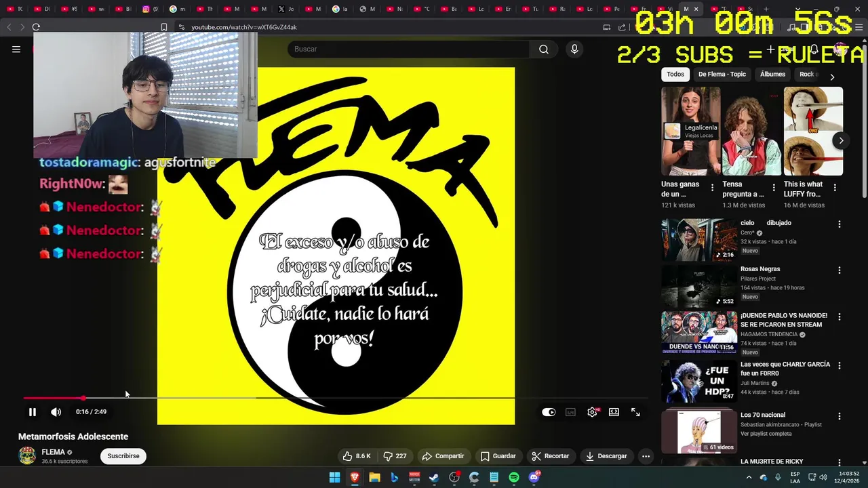Bookmark page with the bookmark icon
The height and width of the screenshot is (488, 868).
pyautogui.click(x=163, y=27)
